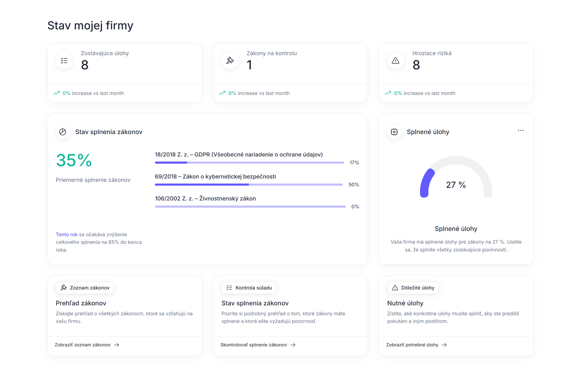Screen dimensions: 588x367
Task: Click the kybernetickej bezpečnosti 50% progress bar
Action: pyautogui.click(x=249, y=185)
